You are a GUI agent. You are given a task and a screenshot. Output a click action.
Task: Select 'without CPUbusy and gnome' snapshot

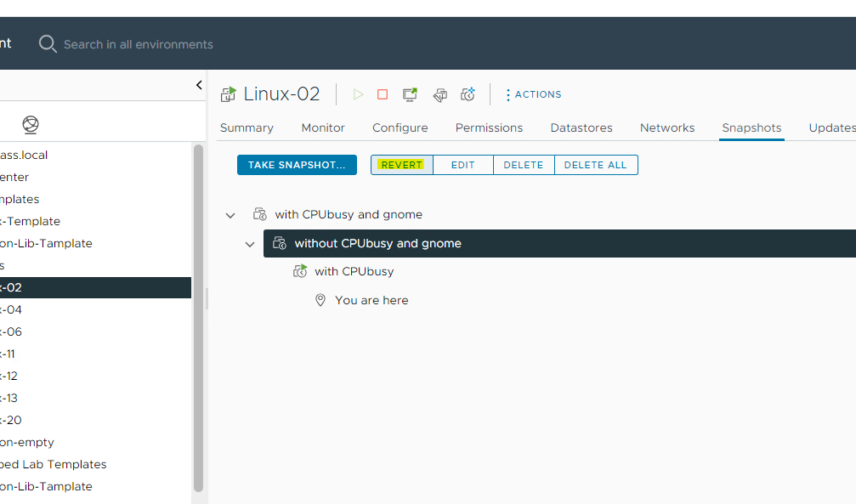point(377,244)
